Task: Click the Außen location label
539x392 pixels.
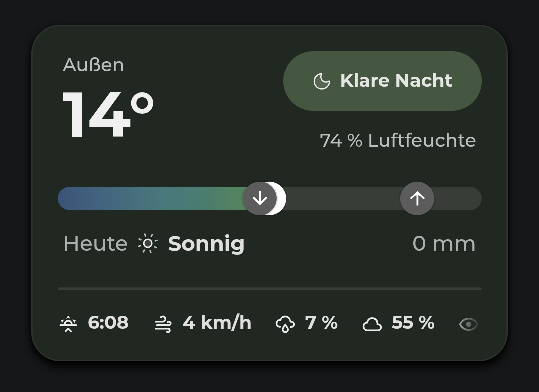Action: click(93, 65)
